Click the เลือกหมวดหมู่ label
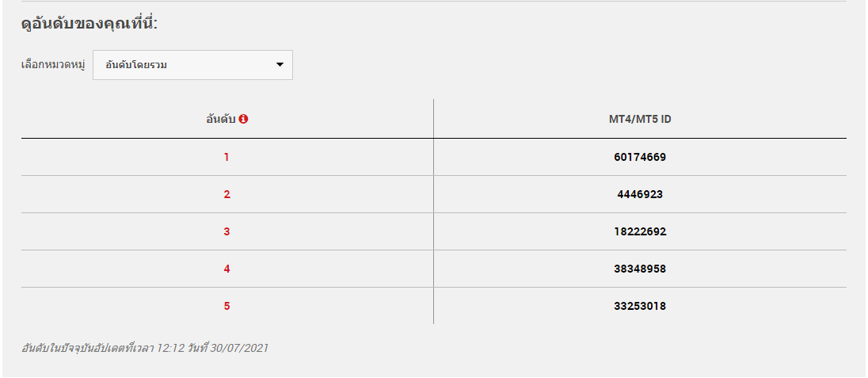868x378 pixels. point(53,66)
